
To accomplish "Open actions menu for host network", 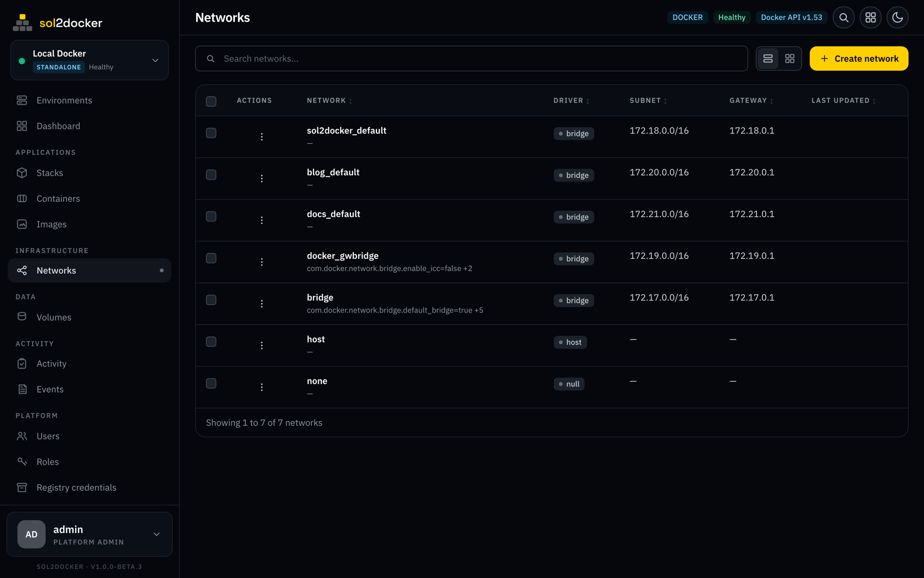I will [x=261, y=345].
